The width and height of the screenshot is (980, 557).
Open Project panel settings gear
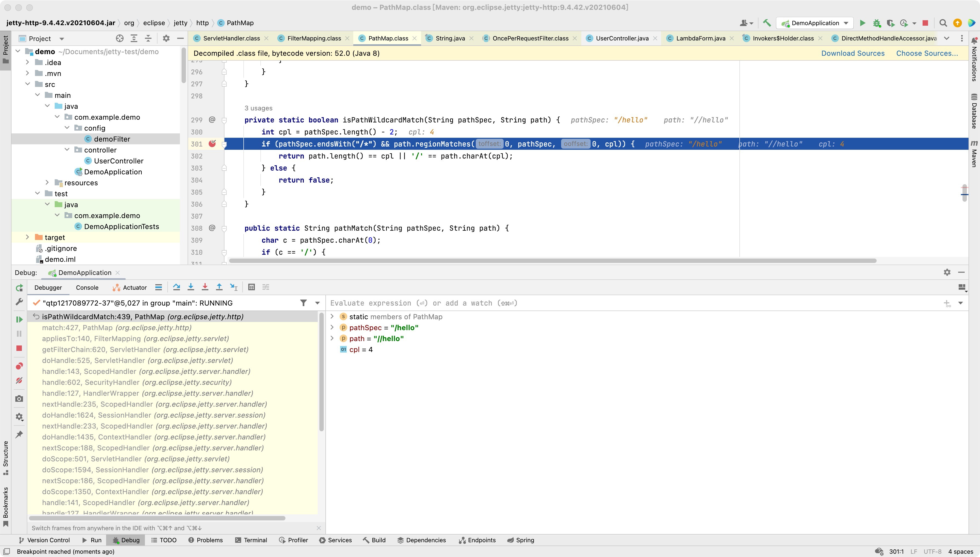coord(166,38)
